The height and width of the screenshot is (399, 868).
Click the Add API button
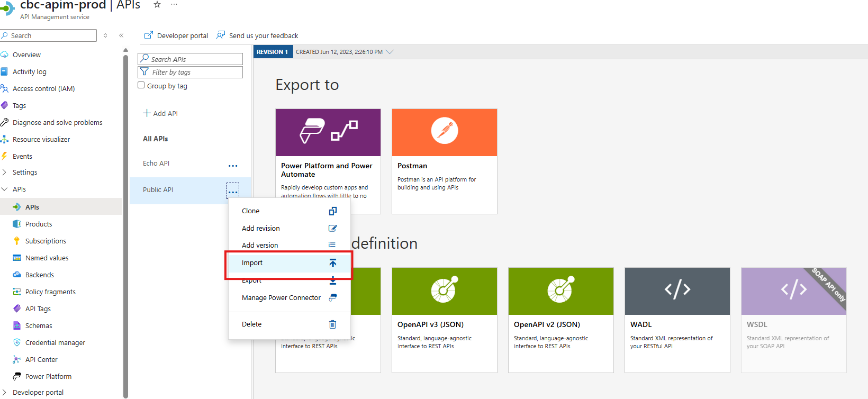point(160,113)
